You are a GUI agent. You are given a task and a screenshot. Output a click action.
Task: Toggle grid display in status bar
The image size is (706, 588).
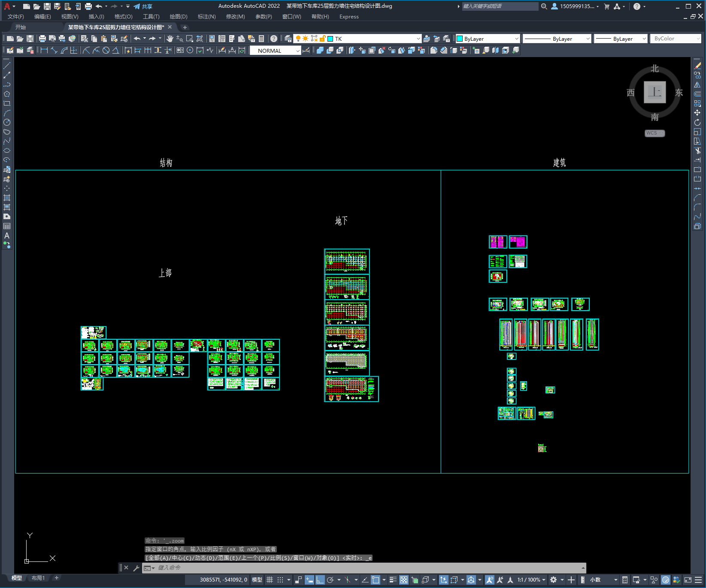(270, 580)
